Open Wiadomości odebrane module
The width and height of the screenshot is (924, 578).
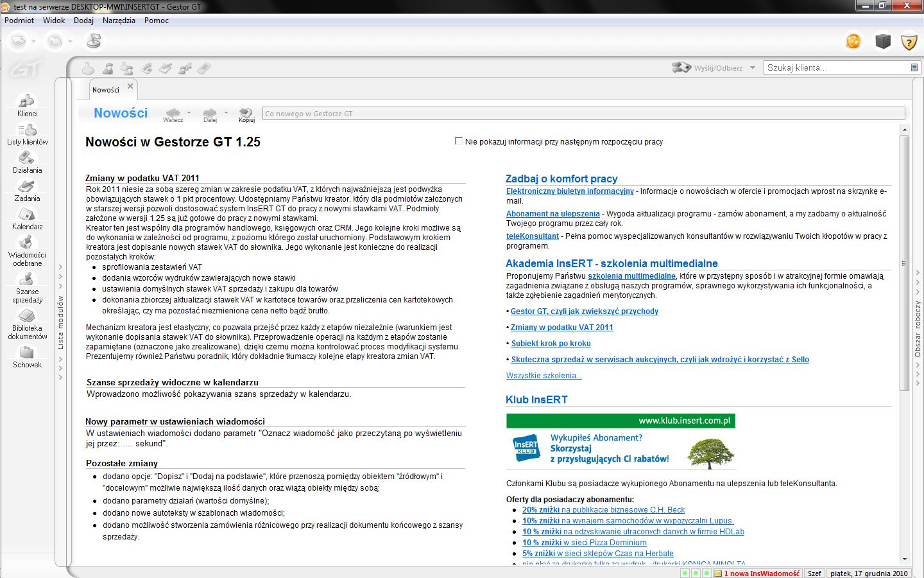tap(27, 251)
